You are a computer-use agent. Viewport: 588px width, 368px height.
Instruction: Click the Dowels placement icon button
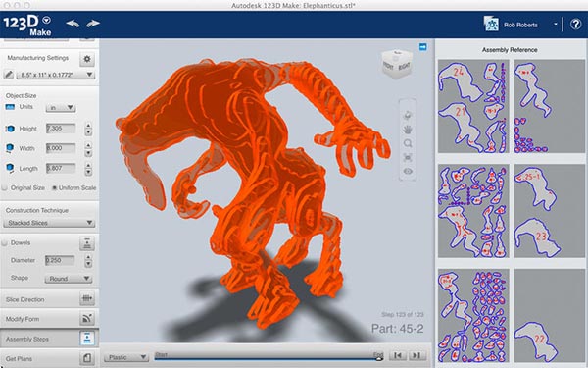click(87, 243)
